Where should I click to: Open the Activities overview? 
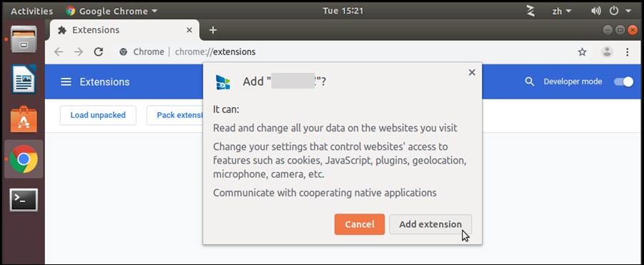coord(31,11)
